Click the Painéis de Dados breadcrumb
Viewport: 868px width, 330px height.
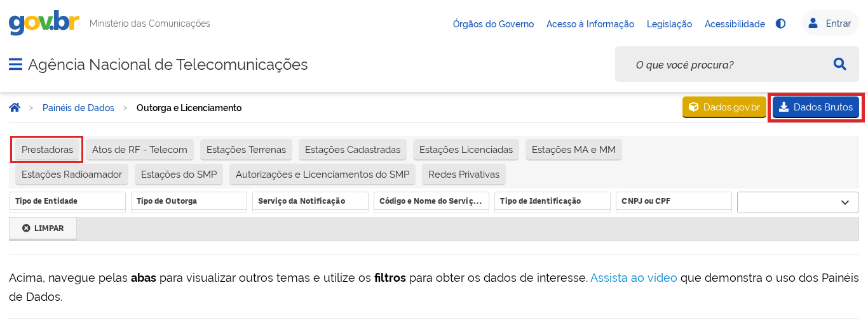pyautogui.click(x=78, y=108)
